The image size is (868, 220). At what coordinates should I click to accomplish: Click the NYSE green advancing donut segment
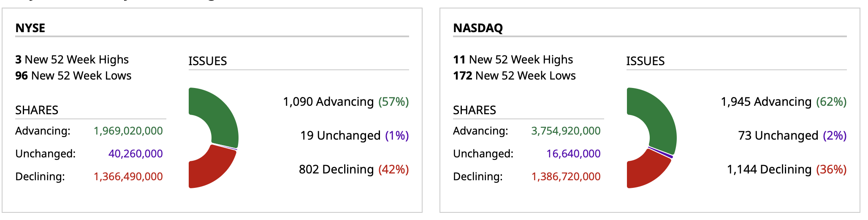220,114
